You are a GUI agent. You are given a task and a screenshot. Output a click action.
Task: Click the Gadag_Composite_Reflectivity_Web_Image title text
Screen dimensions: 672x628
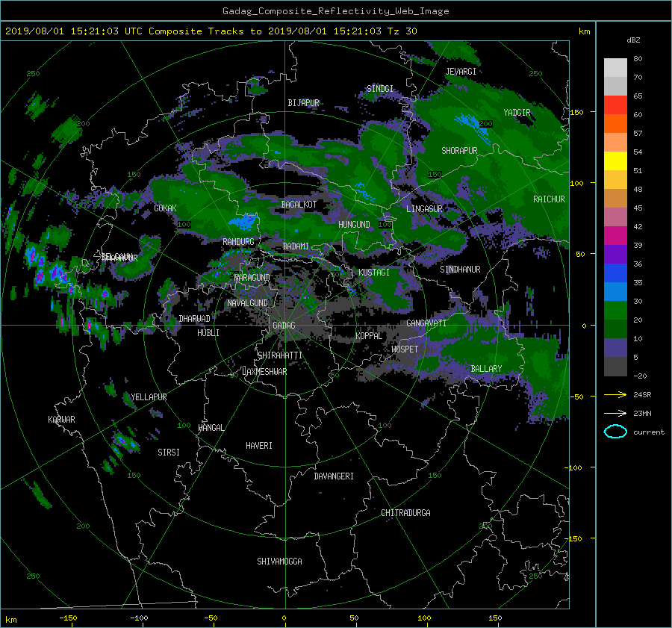point(335,11)
